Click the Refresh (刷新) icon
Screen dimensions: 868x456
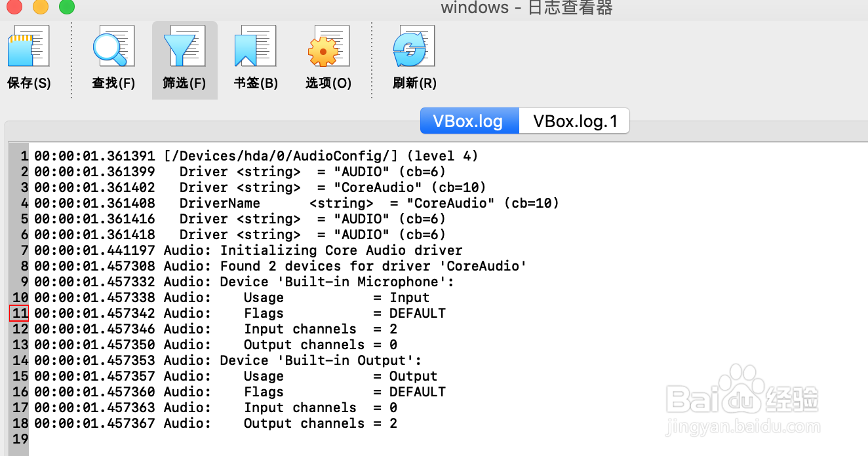pyautogui.click(x=414, y=47)
